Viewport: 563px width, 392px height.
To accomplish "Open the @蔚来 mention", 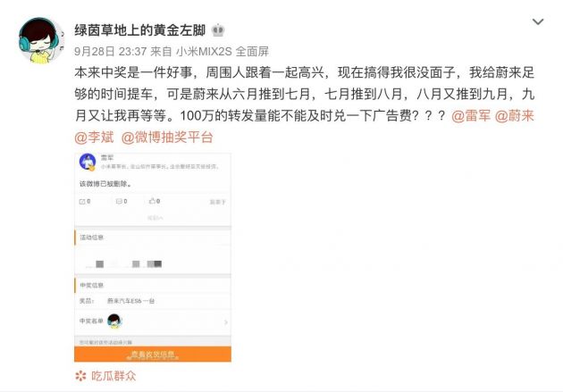I will tap(515, 116).
